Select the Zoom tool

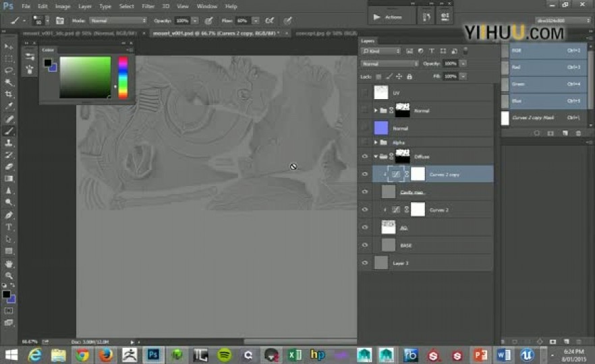(x=9, y=276)
